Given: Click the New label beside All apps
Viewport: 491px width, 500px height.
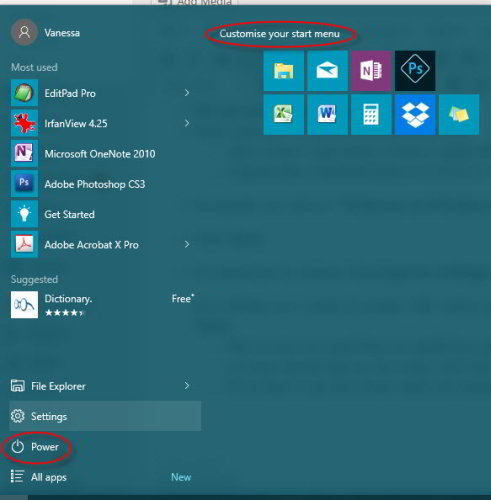Looking at the screenshot, I should tap(181, 477).
